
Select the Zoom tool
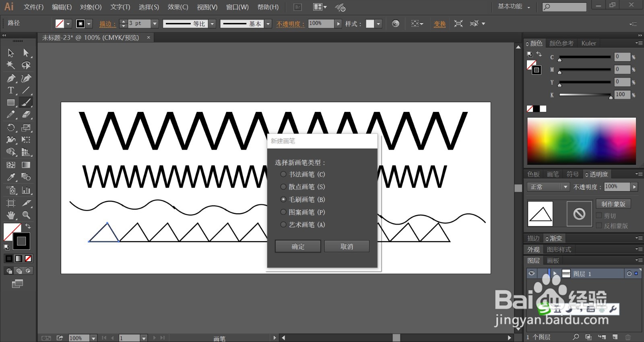click(26, 215)
